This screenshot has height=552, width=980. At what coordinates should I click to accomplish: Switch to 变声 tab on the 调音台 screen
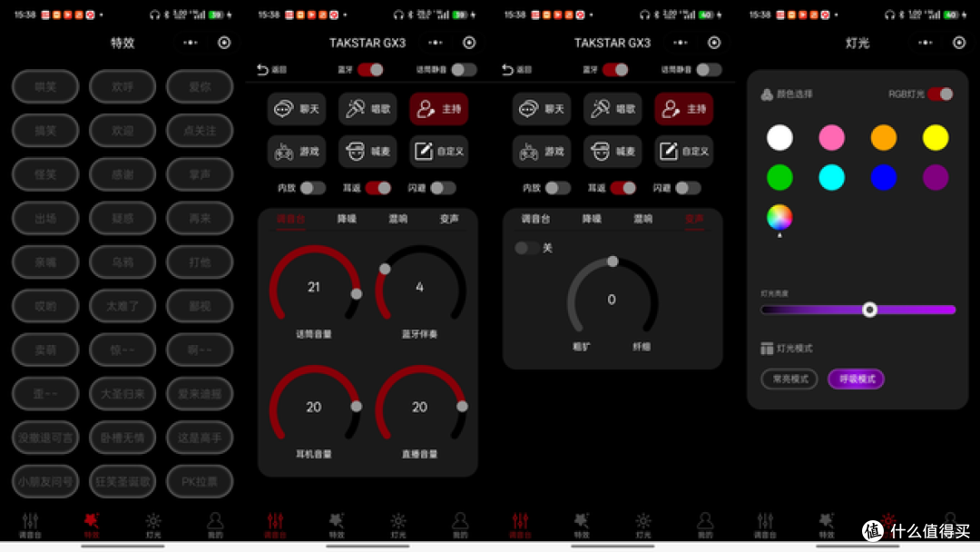(449, 220)
